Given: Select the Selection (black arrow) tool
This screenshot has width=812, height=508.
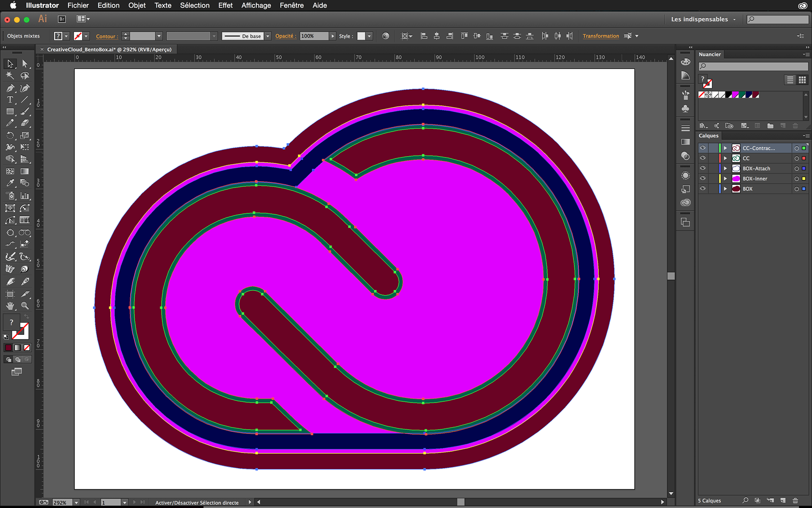Looking at the screenshot, I should (x=10, y=63).
